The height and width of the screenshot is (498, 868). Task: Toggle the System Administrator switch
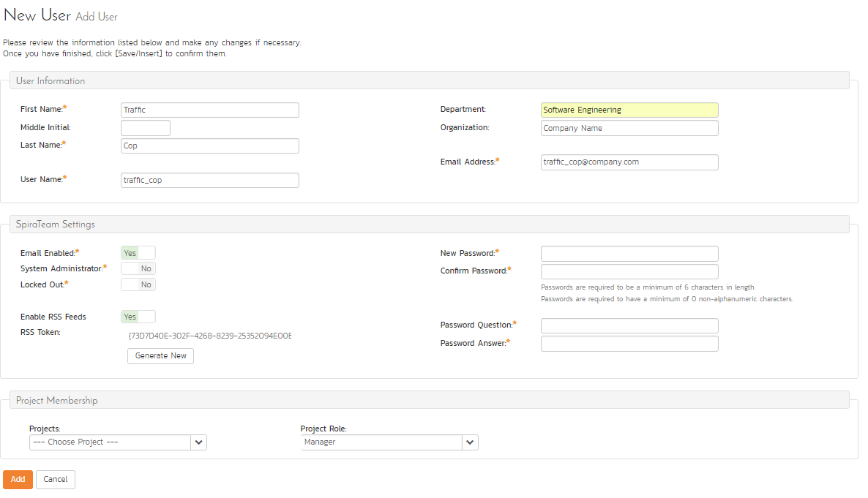138,268
